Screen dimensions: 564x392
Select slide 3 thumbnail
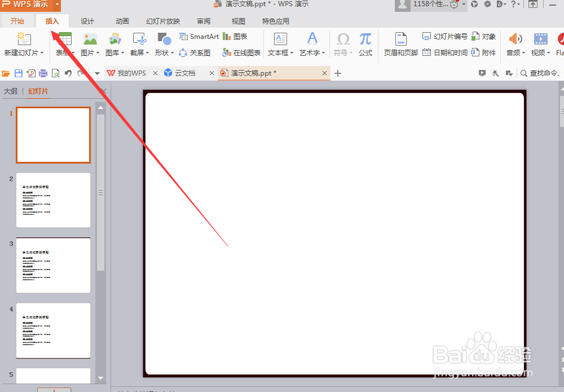coord(53,265)
